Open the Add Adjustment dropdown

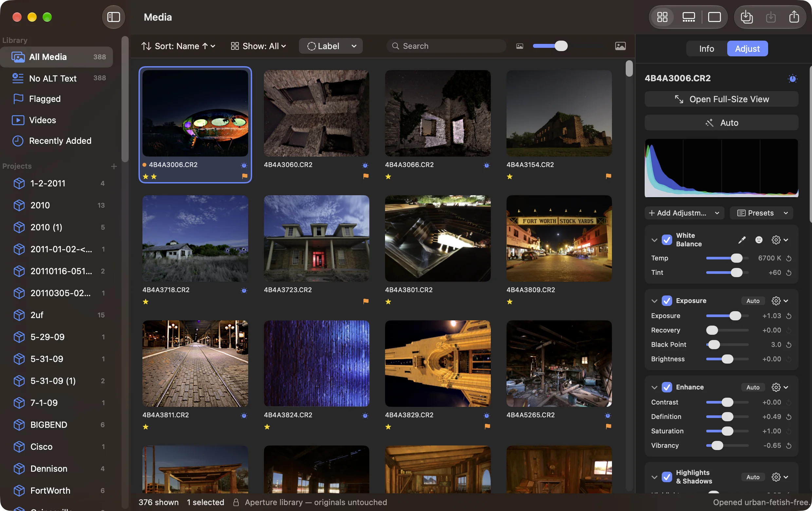[x=684, y=213]
